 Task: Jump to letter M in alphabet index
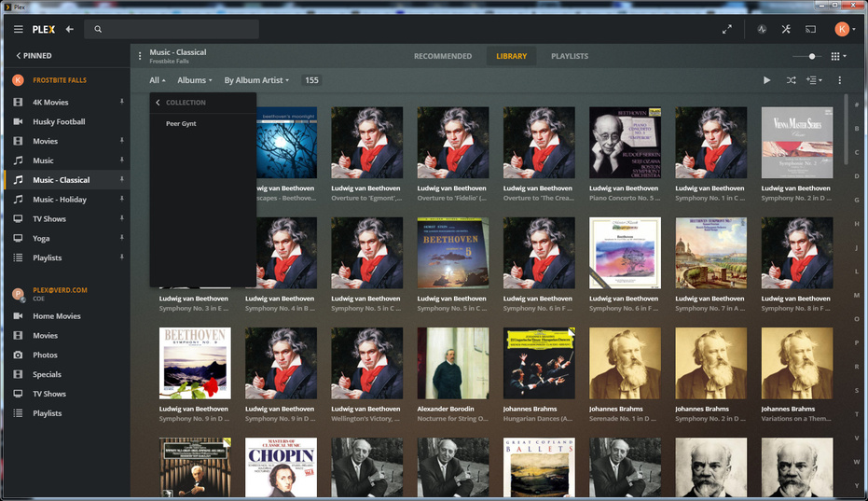[x=857, y=296]
